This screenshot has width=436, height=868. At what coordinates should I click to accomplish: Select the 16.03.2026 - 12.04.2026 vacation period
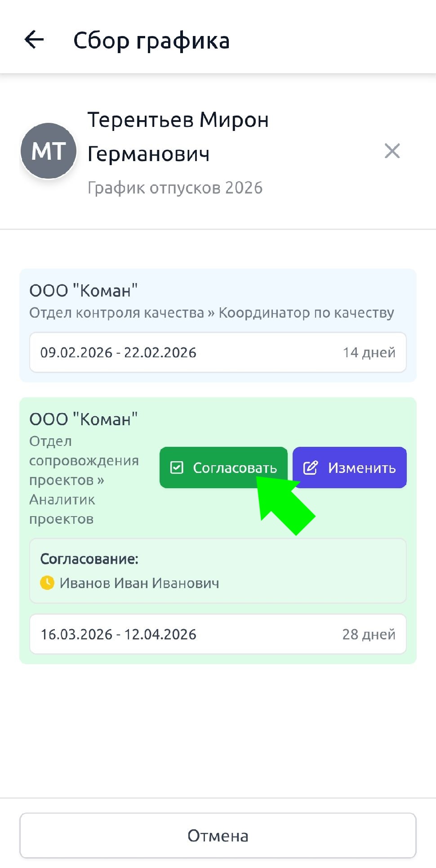pyautogui.click(x=119, y=634)
